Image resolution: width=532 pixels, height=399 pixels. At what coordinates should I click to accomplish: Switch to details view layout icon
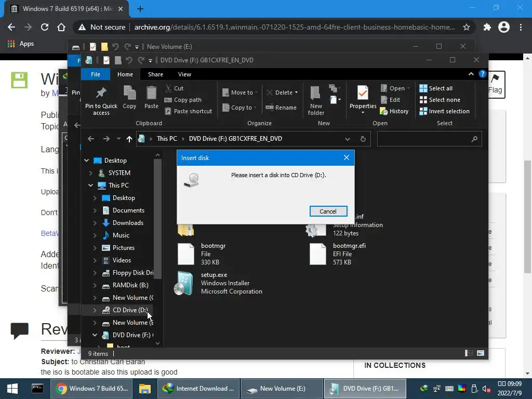(469, 353)
